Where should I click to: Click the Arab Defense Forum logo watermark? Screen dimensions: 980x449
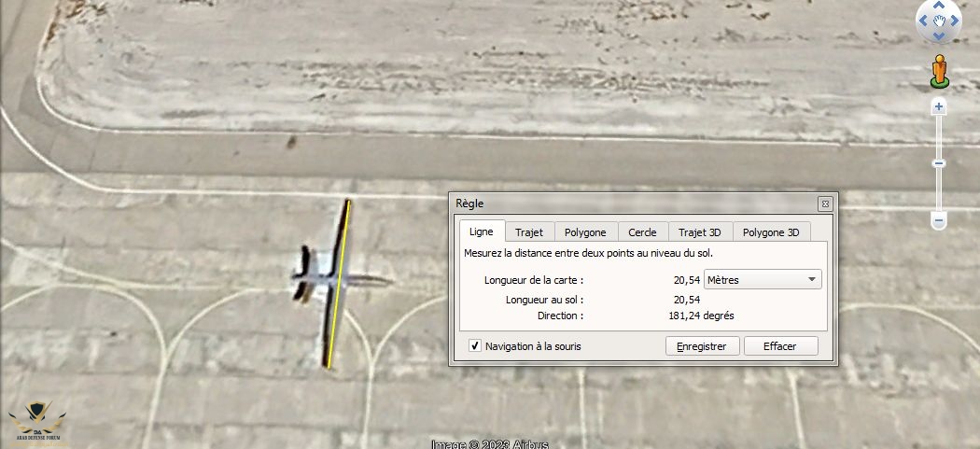[x=37, y=423]
